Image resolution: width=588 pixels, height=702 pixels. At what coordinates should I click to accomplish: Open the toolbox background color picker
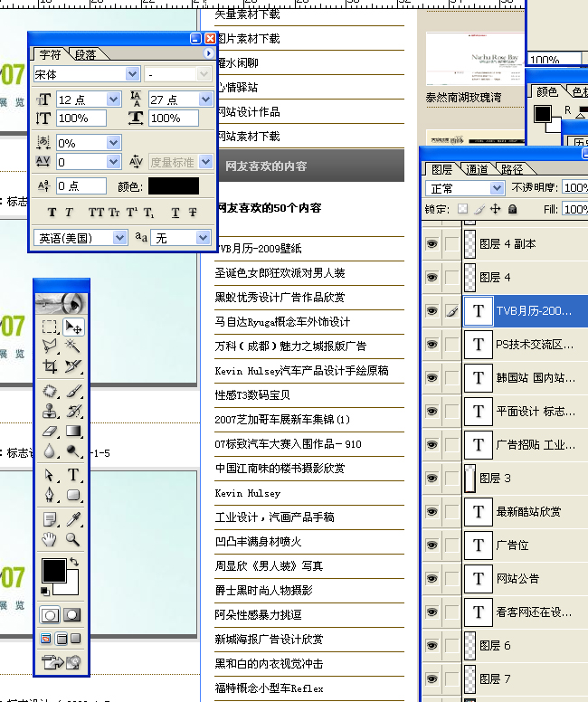(x=71, y=588)
